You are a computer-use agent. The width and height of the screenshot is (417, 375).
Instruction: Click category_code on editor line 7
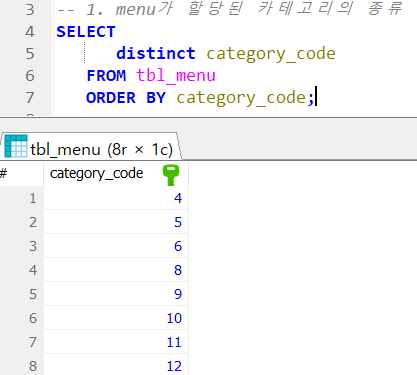pyautogui.click(x=241, y=98)
